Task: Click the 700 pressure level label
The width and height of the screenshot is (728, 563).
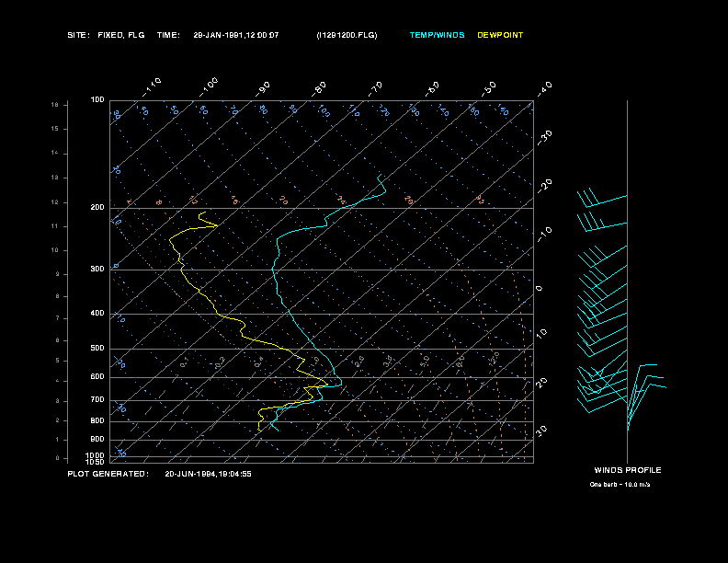Action: pos(97,399)
